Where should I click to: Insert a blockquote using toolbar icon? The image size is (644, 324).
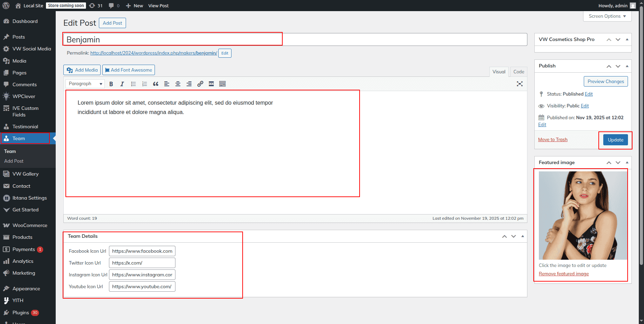click(x=156, y=84)
